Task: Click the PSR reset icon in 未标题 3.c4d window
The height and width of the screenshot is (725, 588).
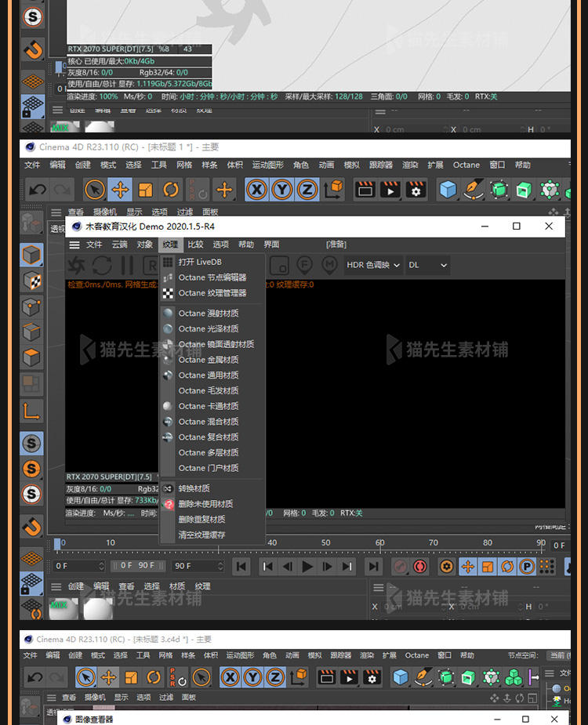Action: point(178,677)
